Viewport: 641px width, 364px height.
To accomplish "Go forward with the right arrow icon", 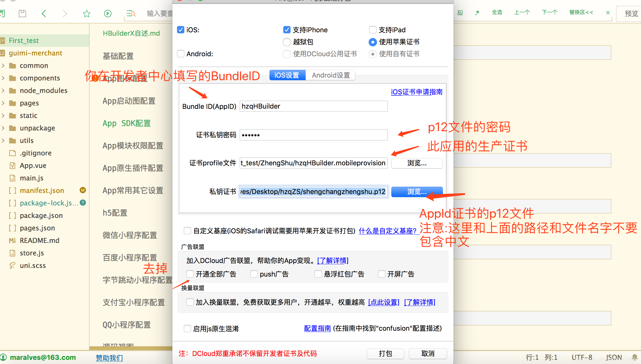I will 65,14.
